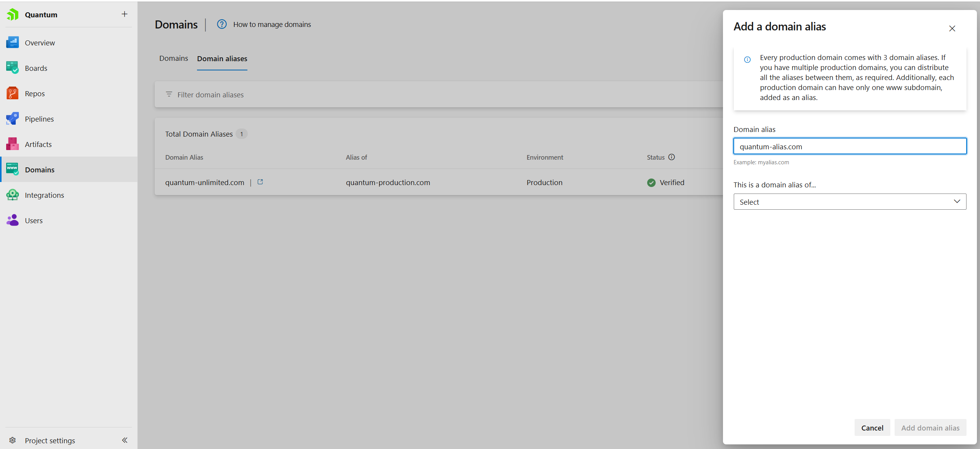Open Project settings gear icon
Image resolution: width=980 pixels, height=449 pixels.
pos(12,440)
